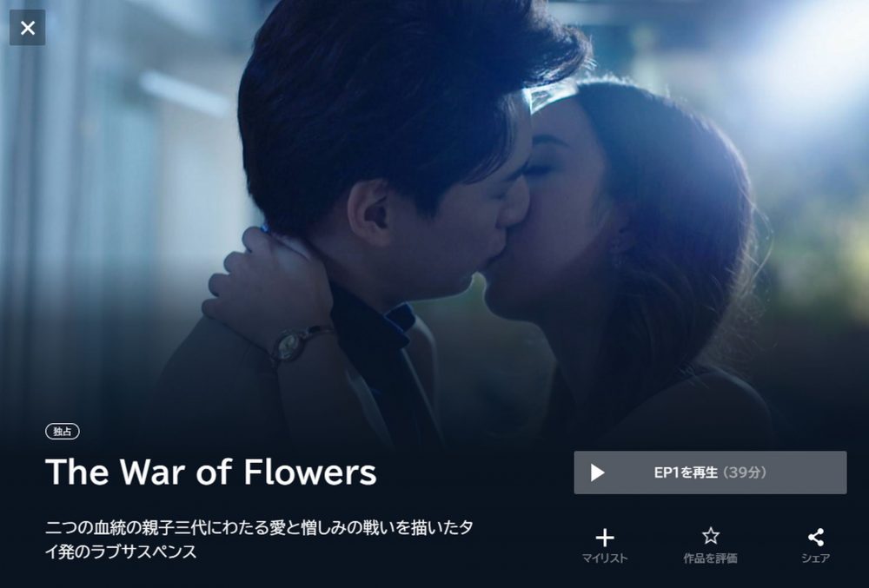The width and height of the screenshot is (869, 588).
Task: Open the シェア share icon
Action: point(816,537)
